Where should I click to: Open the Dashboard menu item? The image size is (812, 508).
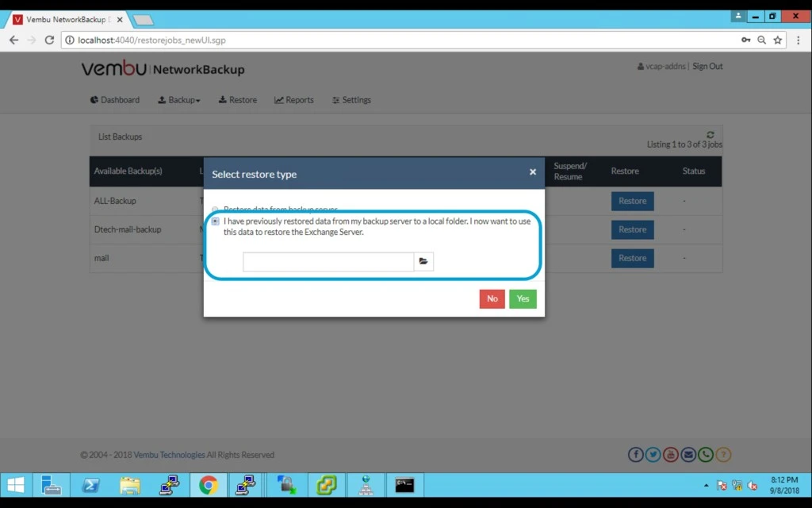[x=115, y=100]
